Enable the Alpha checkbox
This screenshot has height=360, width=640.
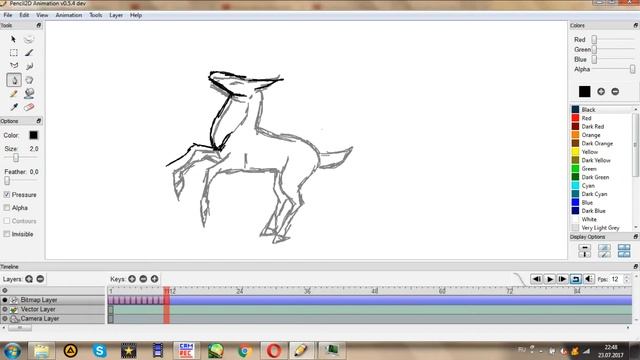pyautogui.click(x=7, y=208)
